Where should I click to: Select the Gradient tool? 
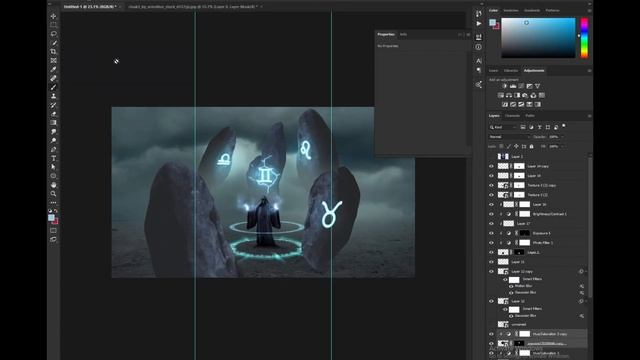53,122
